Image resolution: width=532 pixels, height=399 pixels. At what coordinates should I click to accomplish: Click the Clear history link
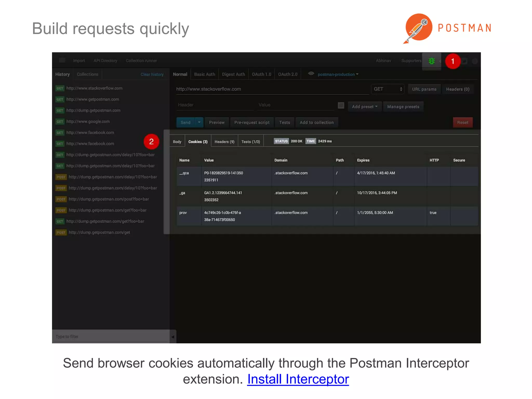[x=152, y=74]
